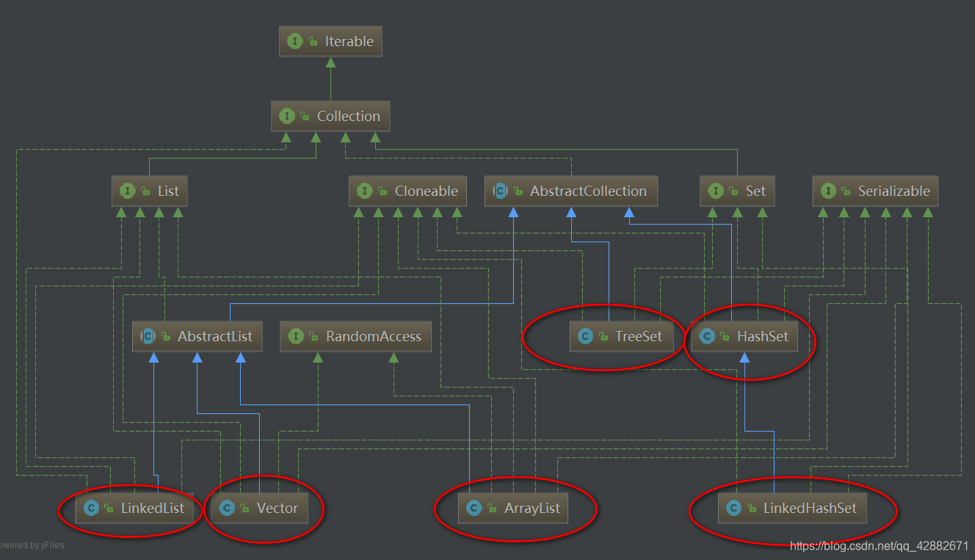The width and height of the screenshot is (975, 560).
Task: Click the public visibility icon on RandomAccess
Action: point(314,338)
